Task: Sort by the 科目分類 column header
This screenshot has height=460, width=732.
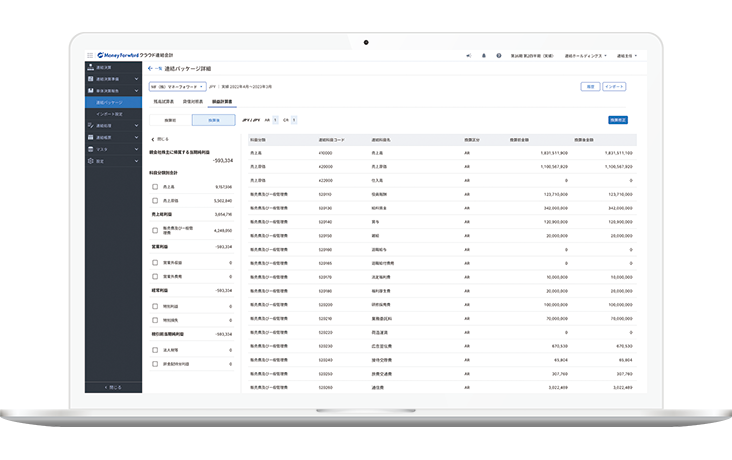Action: point(258,140)
